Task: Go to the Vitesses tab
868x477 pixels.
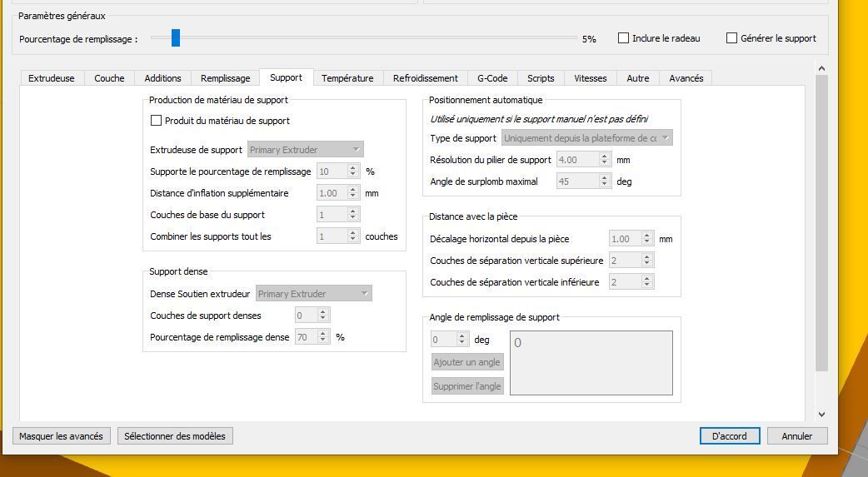Action: point(590,78)
